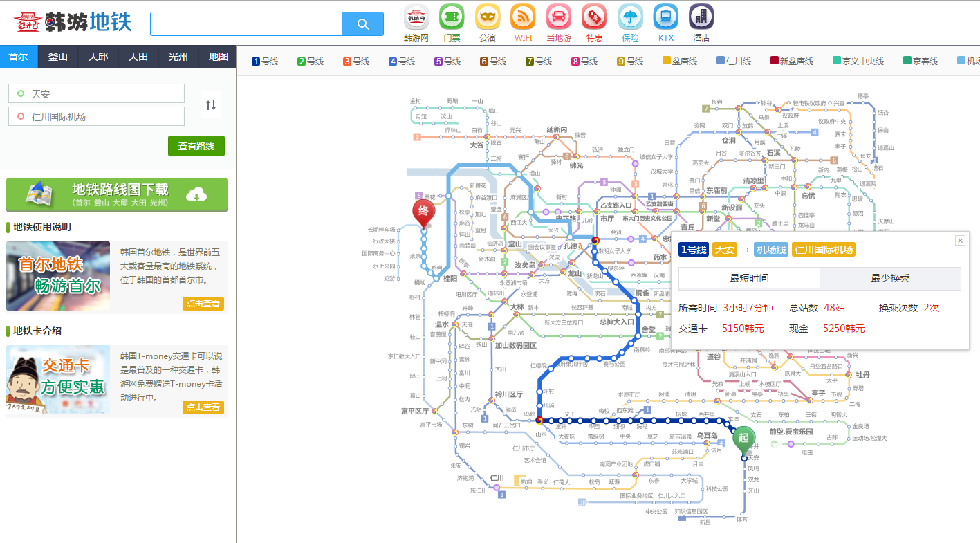This screenshot has height=543, width=980.
Task: Click 加山数码园区 station on map
Action: pyautogui.click(x=515, y=345)
